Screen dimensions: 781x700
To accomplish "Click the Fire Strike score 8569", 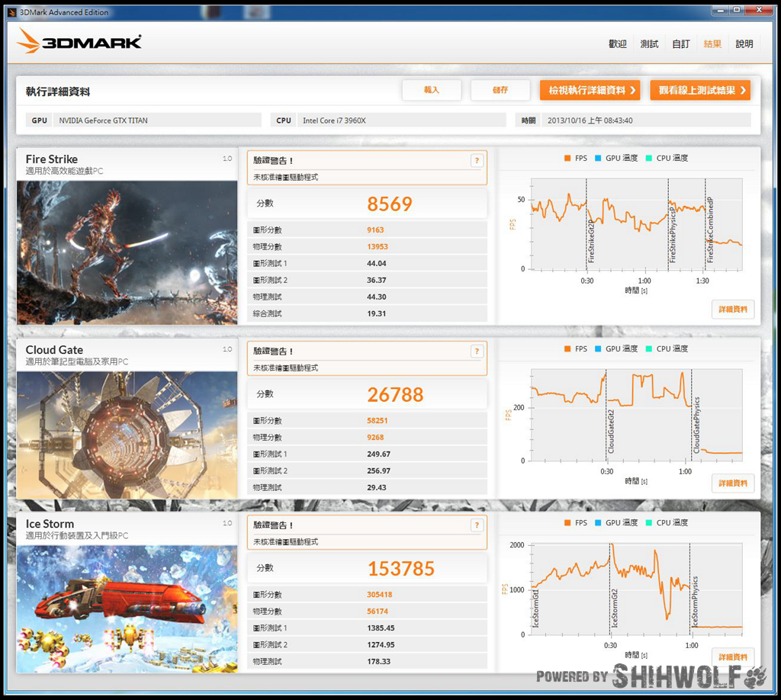I will pos(390,204).
